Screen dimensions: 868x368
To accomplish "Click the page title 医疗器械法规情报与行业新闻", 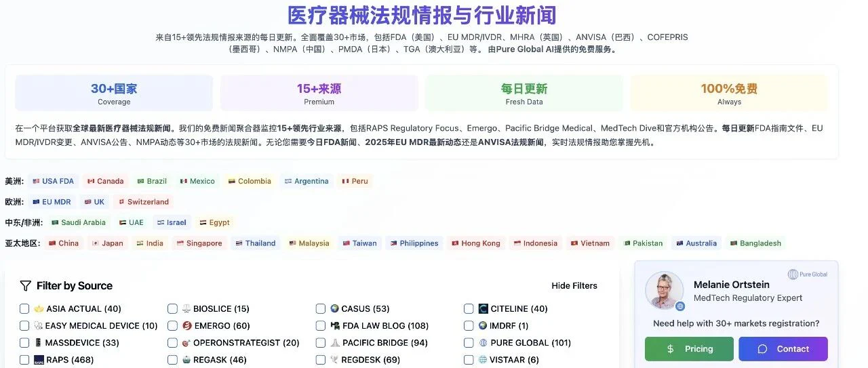I will (422, 15).
